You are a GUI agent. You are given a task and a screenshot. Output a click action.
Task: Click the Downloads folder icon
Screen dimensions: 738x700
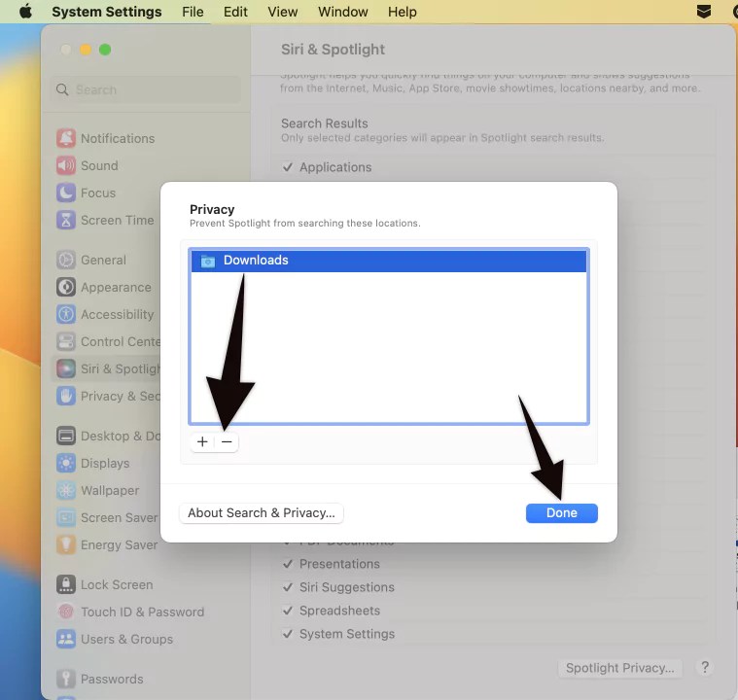click(x=207, y=261)
